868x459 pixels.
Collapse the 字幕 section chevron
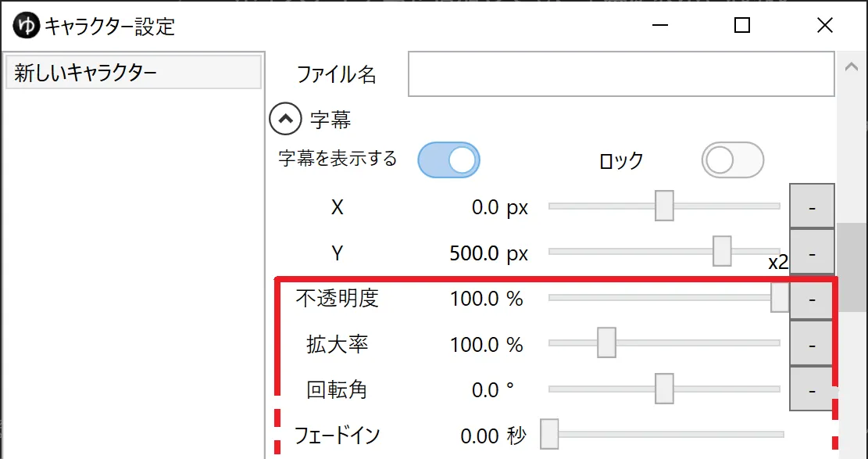pyautogui.click(x=286, y=120)
